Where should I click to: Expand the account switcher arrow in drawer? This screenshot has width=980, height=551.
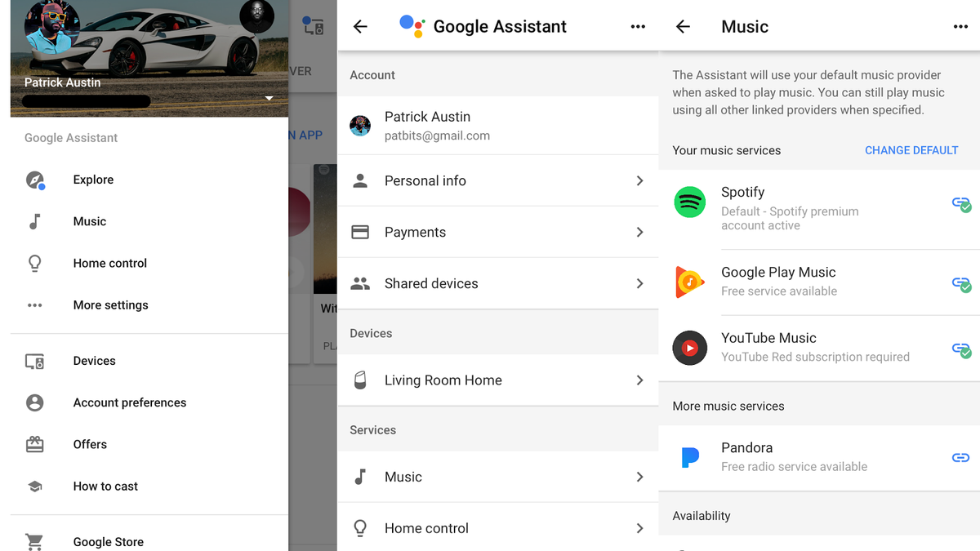[269, 99]
